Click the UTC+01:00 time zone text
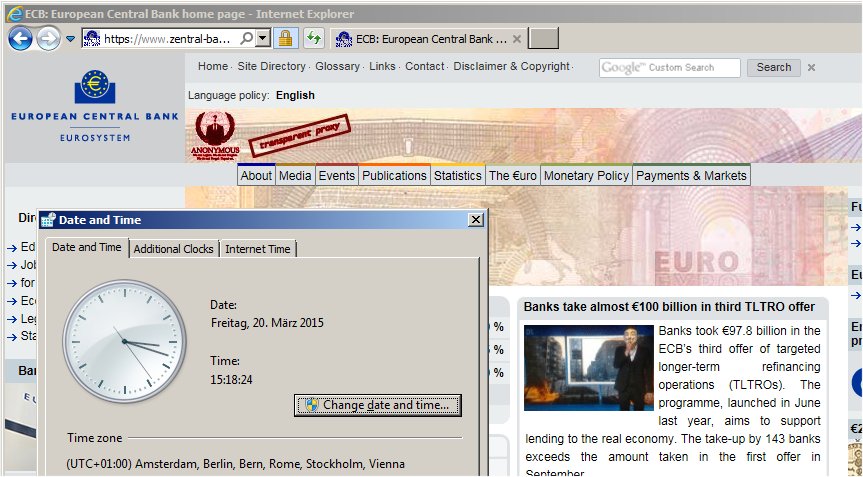The image size is (863, 477). pyautogui.click(x=236, y=464)
